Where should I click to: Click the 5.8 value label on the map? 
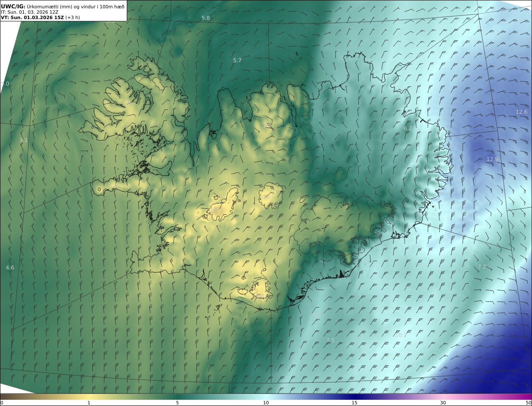pos(206,18)
